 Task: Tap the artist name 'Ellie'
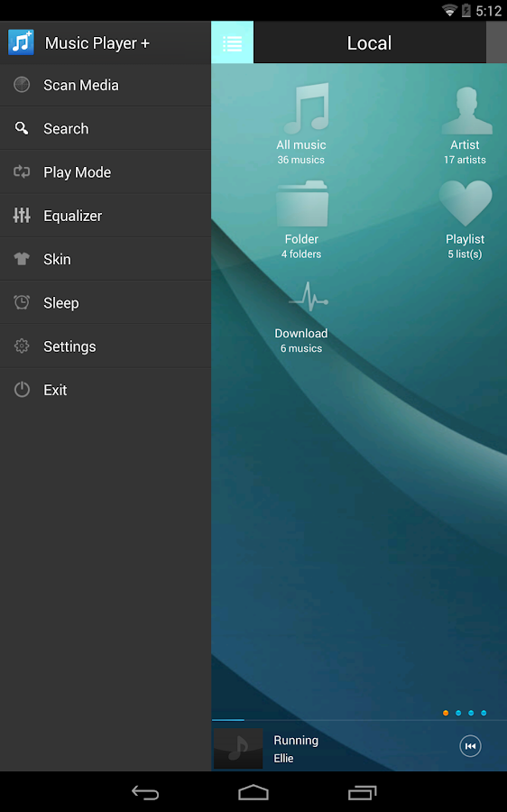coord(283,758)
